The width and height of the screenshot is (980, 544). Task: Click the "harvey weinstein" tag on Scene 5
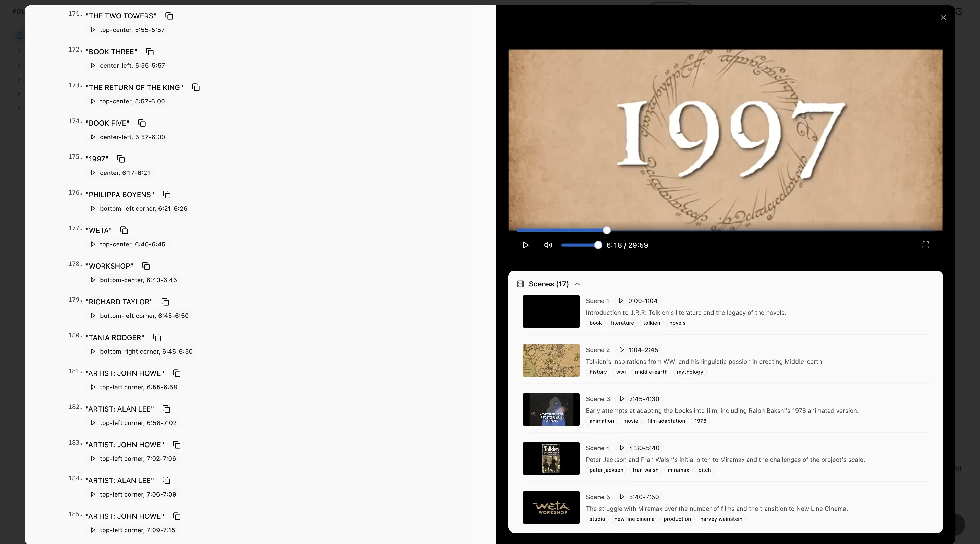(x=721, y=519)
